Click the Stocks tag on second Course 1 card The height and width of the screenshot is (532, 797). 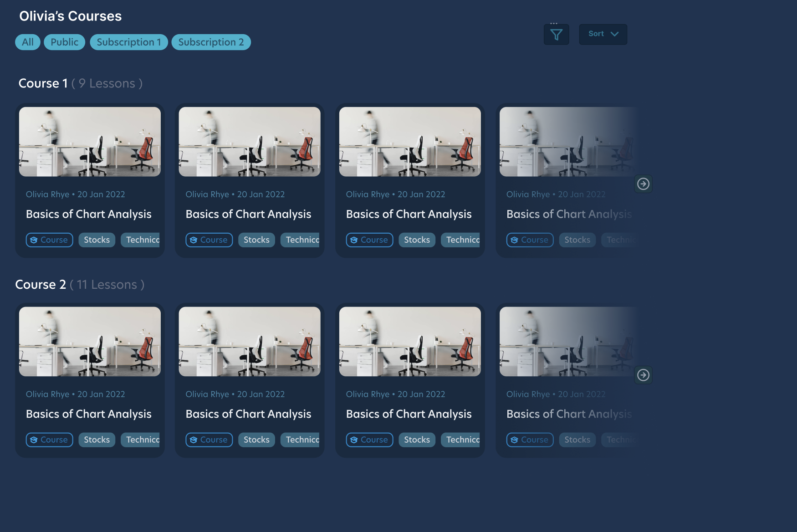[256, 240]
